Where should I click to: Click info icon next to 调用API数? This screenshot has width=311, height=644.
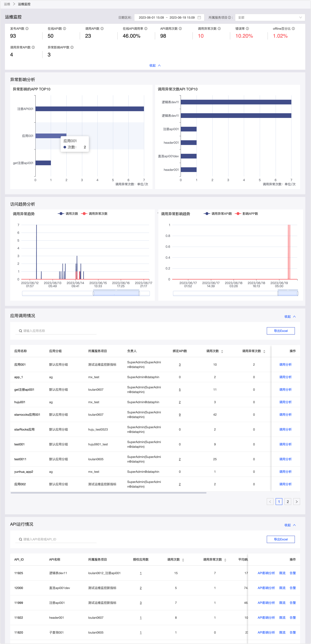coord(102,29)
